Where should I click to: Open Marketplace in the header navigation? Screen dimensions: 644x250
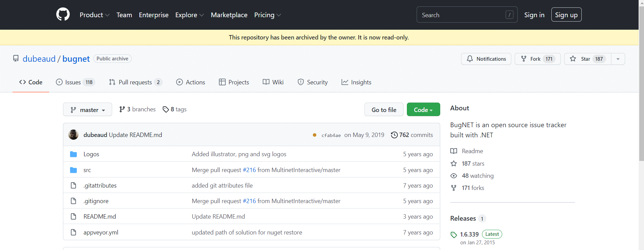click(x=229, y=15)
